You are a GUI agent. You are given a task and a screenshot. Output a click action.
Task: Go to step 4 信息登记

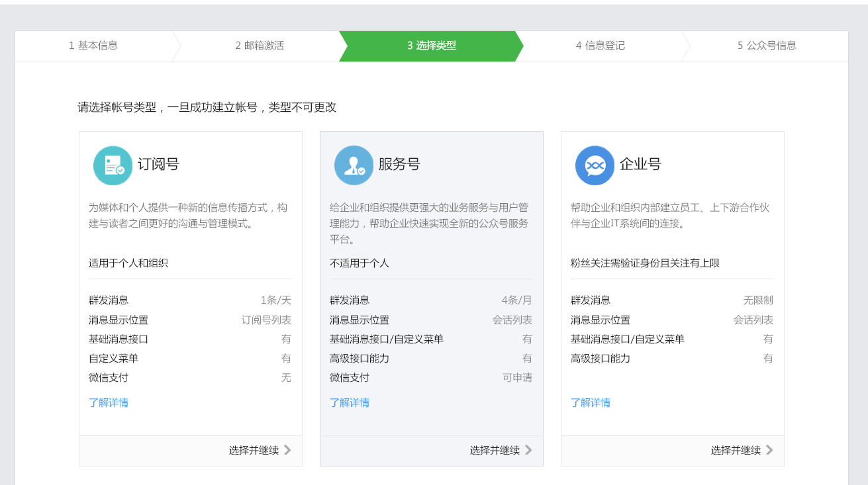601,46
